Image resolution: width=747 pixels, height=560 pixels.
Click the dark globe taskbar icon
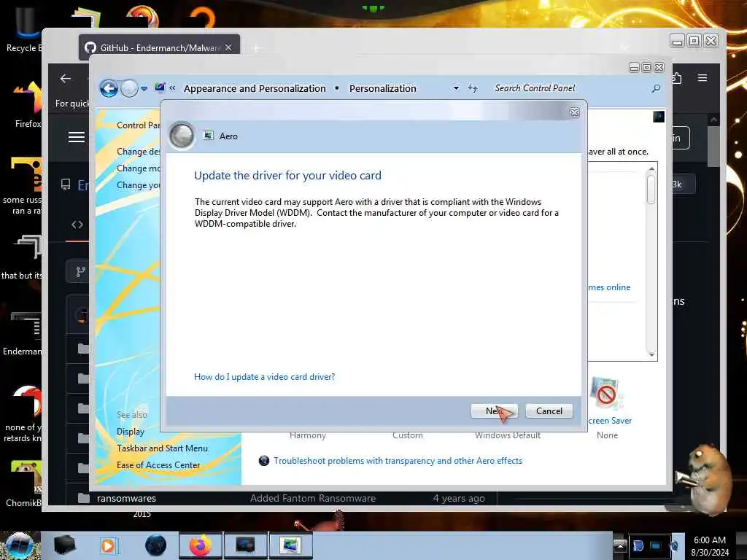click(x=155, y=545)
